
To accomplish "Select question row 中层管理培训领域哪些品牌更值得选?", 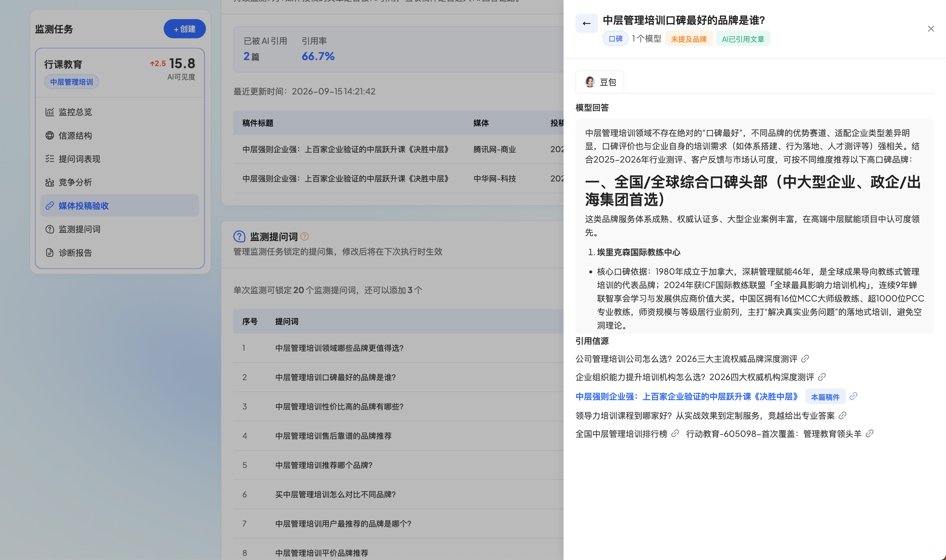I will [399, 348].
